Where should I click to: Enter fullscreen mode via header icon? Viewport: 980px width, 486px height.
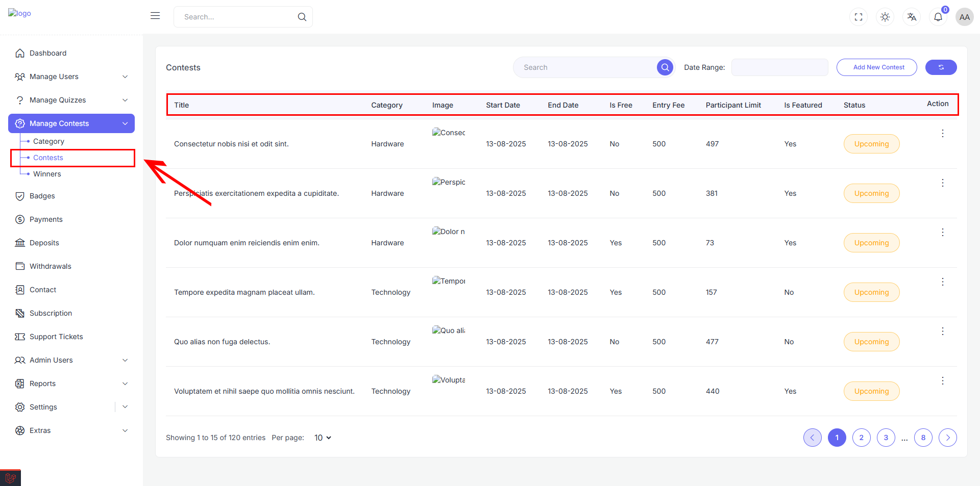coord(859,17)
